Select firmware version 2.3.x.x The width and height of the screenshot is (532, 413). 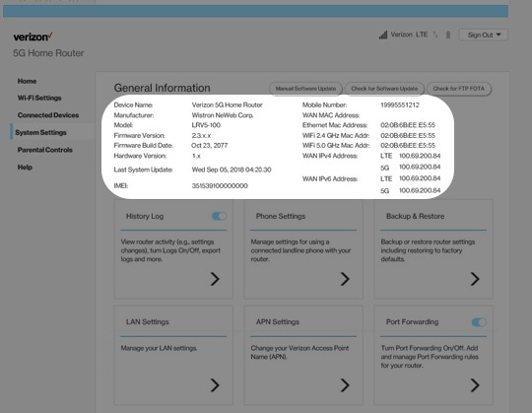pyautogui.click(x=201, y=136)
